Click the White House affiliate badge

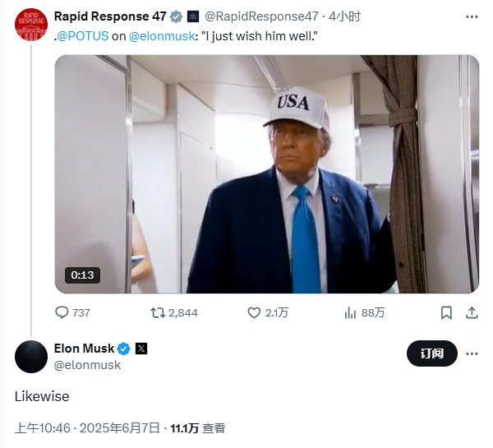pyautogui.click(x=193, y=16)
